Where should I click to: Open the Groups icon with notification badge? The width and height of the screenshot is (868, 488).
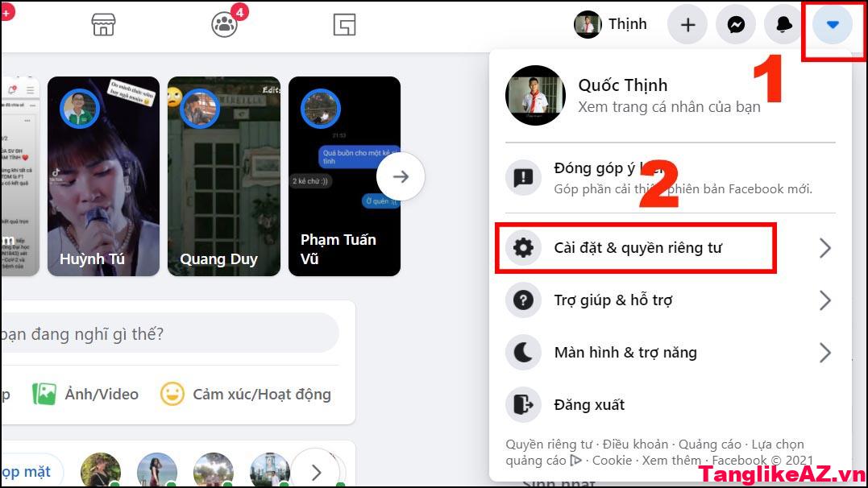[225, 24]
